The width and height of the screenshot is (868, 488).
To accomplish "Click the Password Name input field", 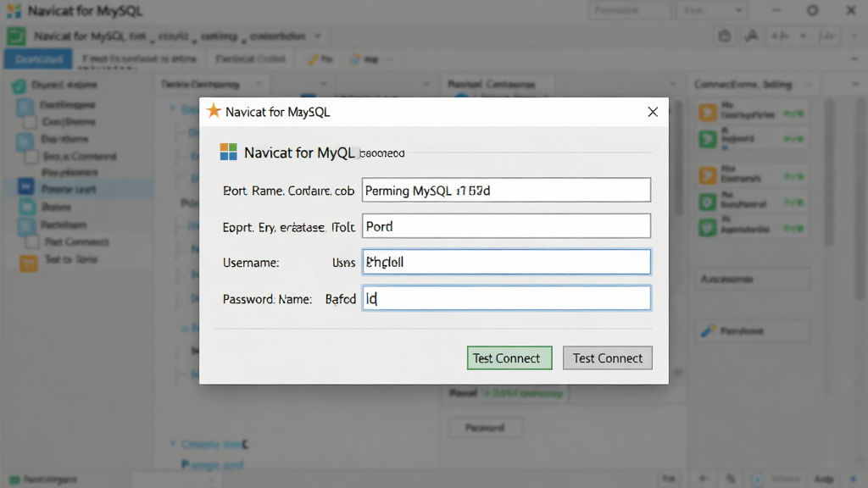I will tap(506, 298).
